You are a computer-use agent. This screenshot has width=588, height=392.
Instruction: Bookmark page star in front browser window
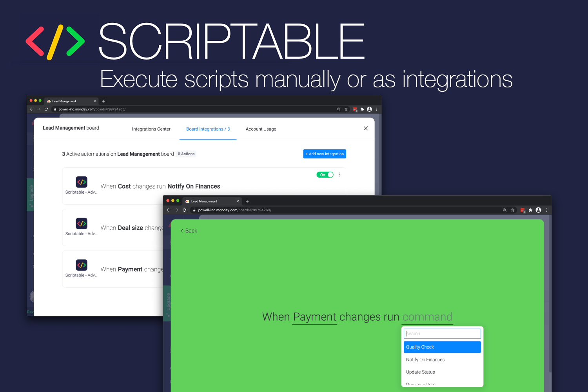(x=512, y=210)
